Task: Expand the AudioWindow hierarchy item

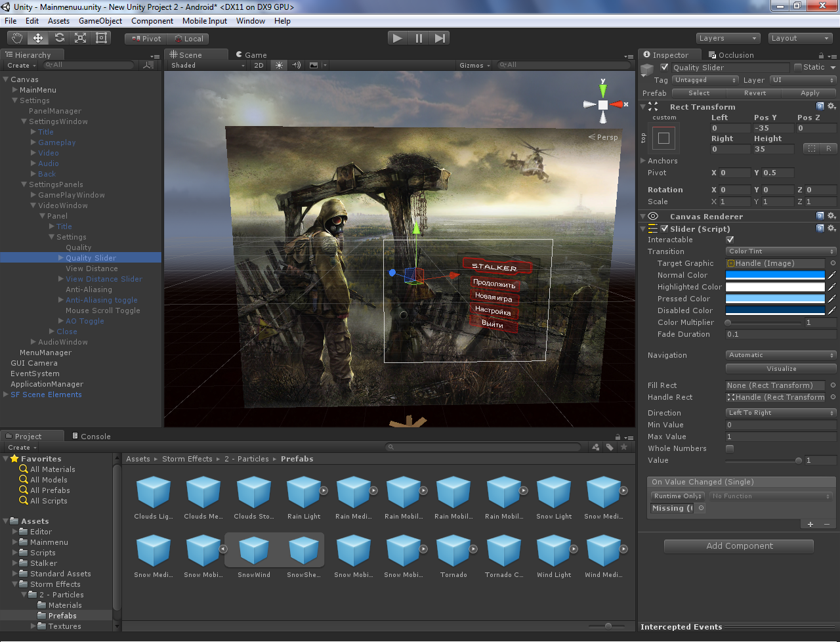Action: tap(33, 342)
